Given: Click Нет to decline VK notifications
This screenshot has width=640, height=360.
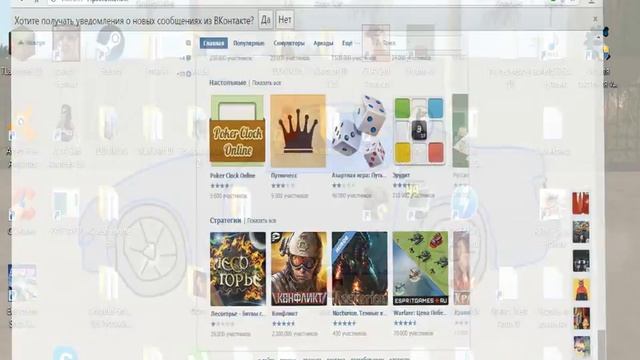Looking at the screenshot, I should coord(285,20).
